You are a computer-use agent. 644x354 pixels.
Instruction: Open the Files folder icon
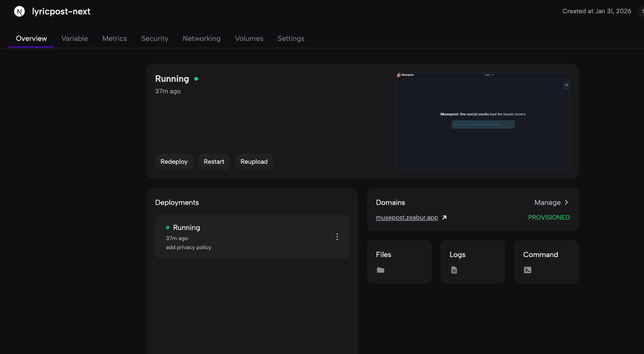coord(381,270)
